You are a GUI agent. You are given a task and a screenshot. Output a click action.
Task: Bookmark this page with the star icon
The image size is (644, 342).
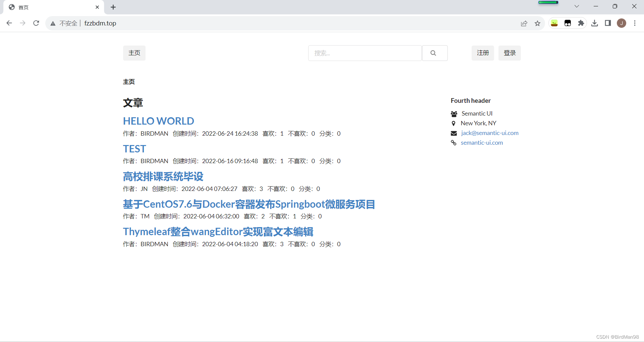[537, 23]
